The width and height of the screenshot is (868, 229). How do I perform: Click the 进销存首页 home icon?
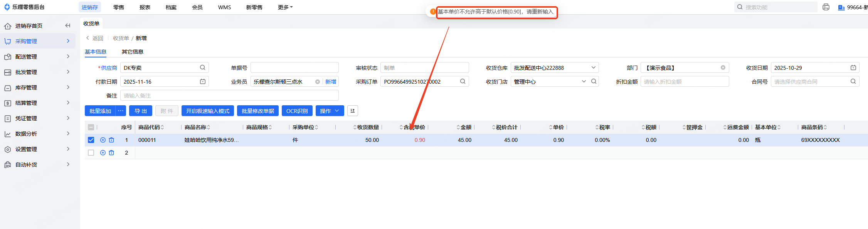point(8,26)
